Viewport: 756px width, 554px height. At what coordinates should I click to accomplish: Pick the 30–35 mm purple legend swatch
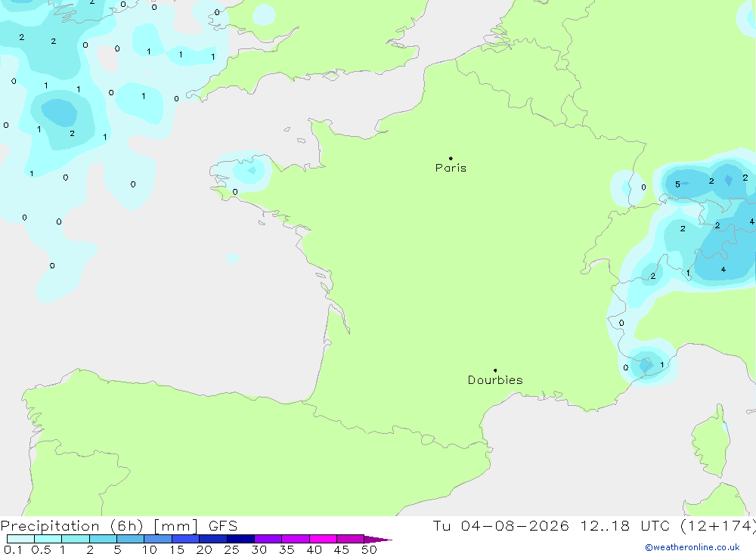(x=268, y=539)
